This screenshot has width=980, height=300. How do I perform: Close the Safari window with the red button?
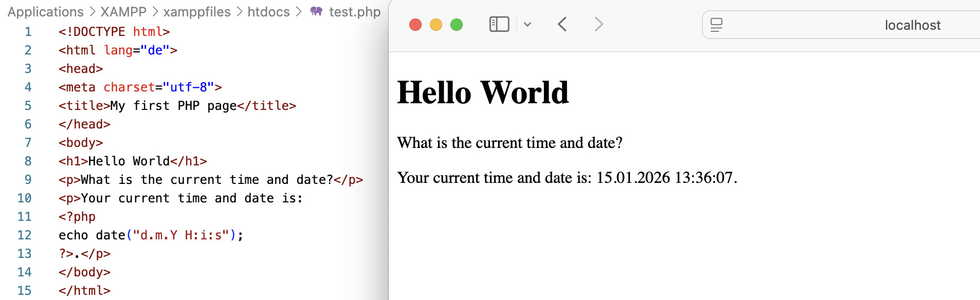415,25
